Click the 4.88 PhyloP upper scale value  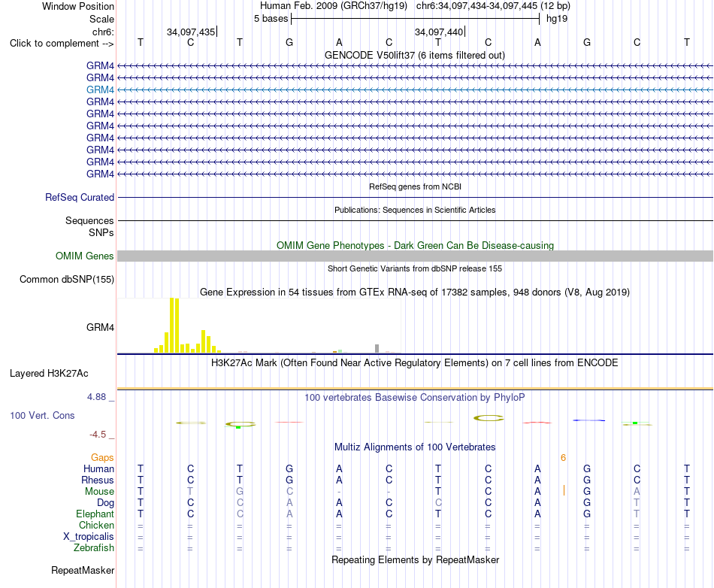[x=96, y=397]
